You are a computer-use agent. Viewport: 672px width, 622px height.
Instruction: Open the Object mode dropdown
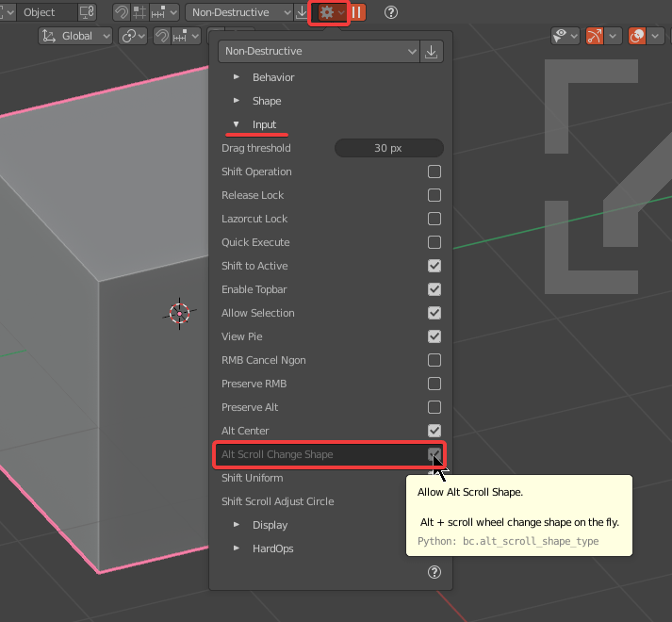click(49, 12)
